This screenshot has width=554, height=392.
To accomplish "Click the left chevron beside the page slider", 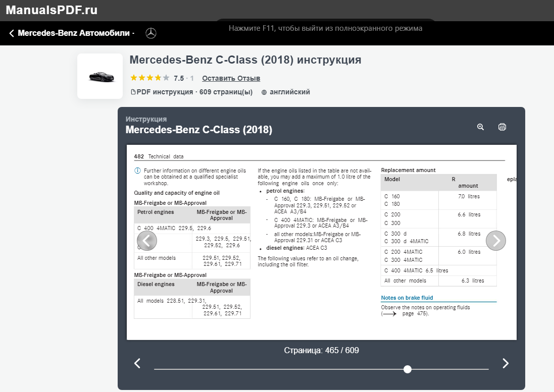I will (137, 363).
